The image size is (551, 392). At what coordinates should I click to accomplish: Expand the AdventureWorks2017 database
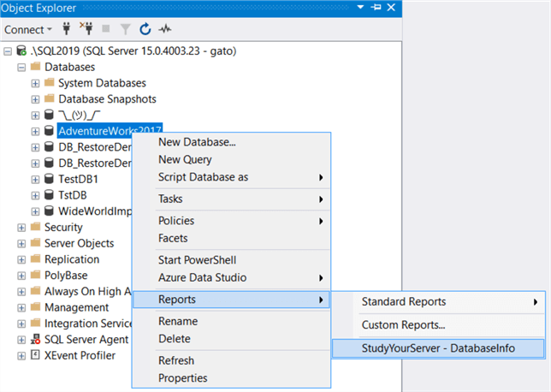[35, 132]
